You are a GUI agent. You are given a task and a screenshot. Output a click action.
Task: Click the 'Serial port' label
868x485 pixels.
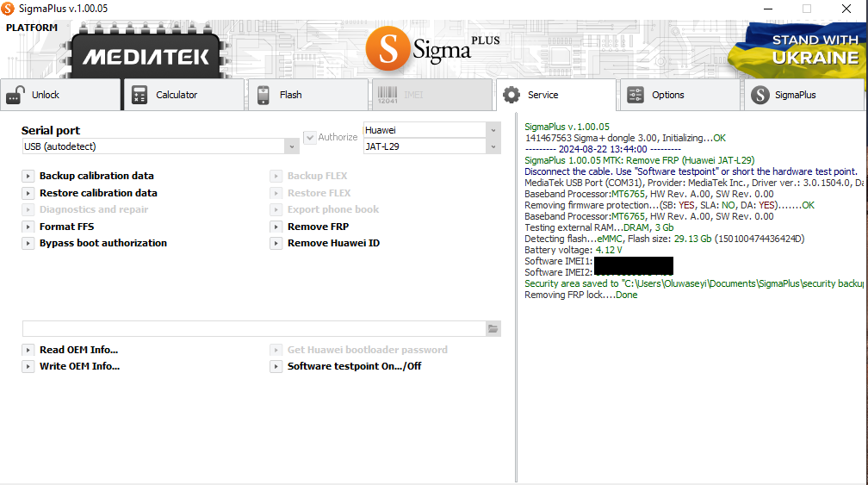pos(50,130)
